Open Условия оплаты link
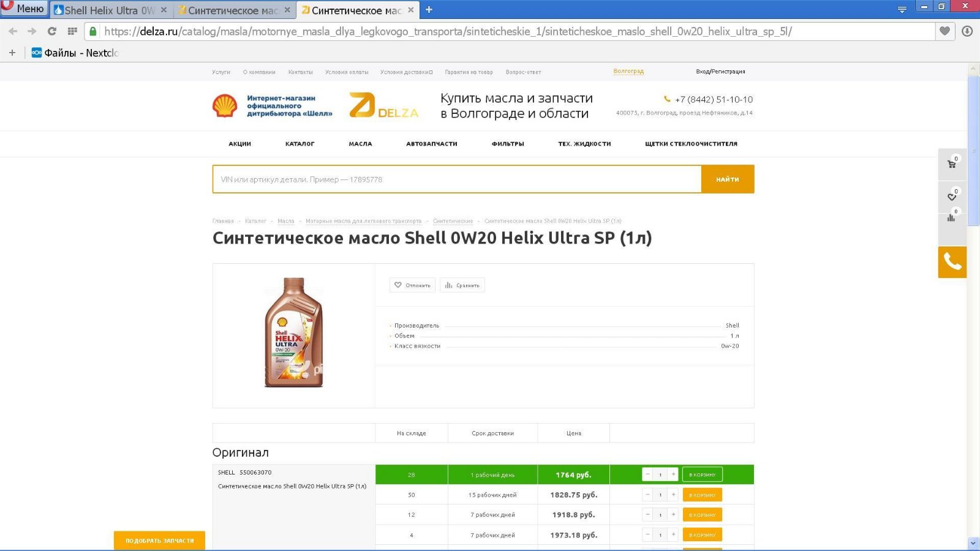The image size is (980, 551). (x=347, y=72)
